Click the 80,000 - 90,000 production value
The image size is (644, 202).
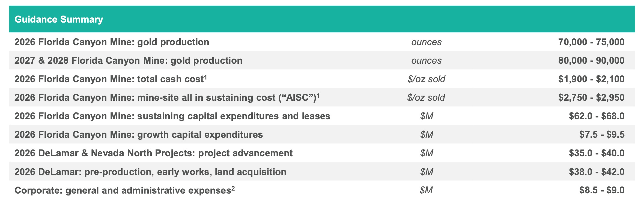pos(591,60)
